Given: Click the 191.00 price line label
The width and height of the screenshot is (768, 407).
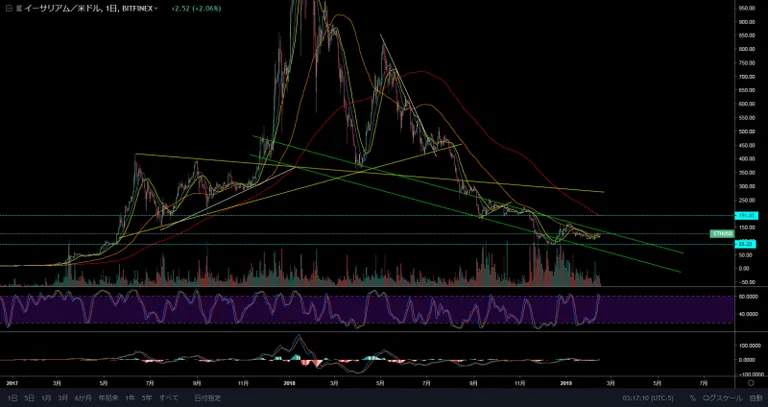Looking at the screenshot, I should pyautogui.click(x=746, y=215).
